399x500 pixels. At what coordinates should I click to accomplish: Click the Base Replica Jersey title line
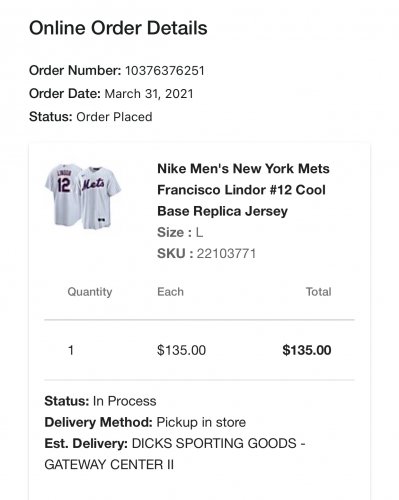pos(222,211)
